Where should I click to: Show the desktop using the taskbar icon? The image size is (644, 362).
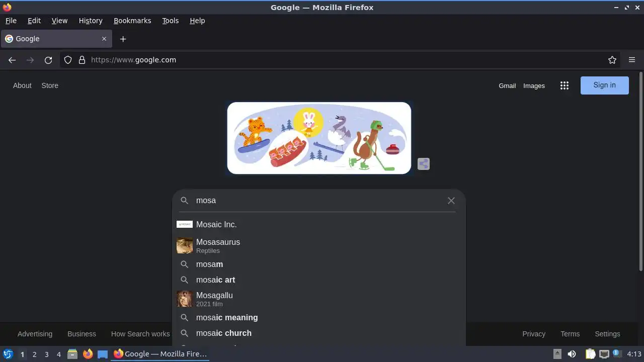[103, 354]
